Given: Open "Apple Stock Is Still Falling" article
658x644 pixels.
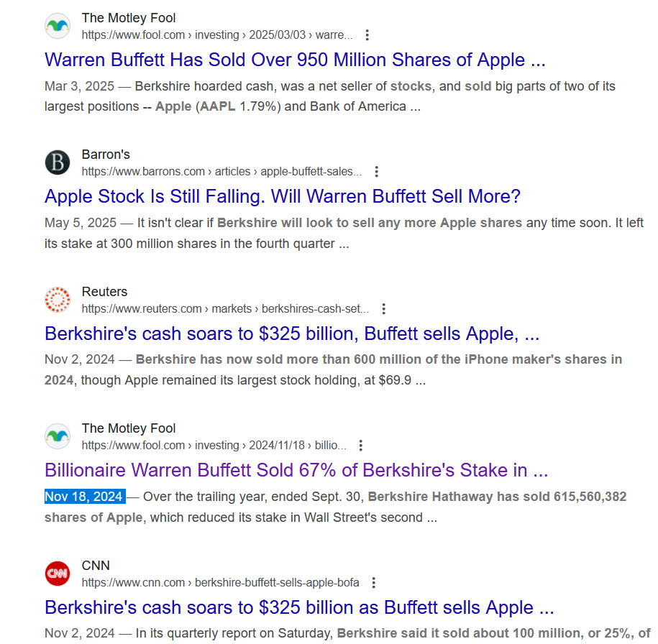Looking at the screenshot, I should [282, 196].
